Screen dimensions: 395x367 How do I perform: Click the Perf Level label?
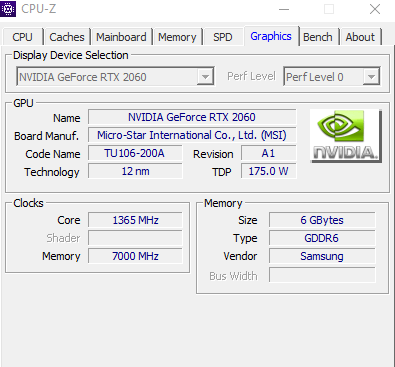pyautogui.click(x=251, y=76)
